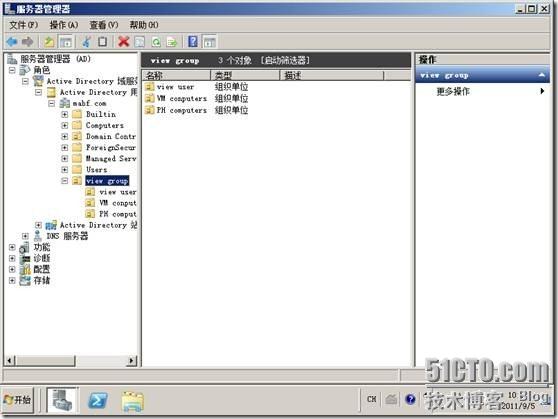Select Managed Serv tree item
The width and height of the screenshot is (558, 419).
tap(111, 158)
